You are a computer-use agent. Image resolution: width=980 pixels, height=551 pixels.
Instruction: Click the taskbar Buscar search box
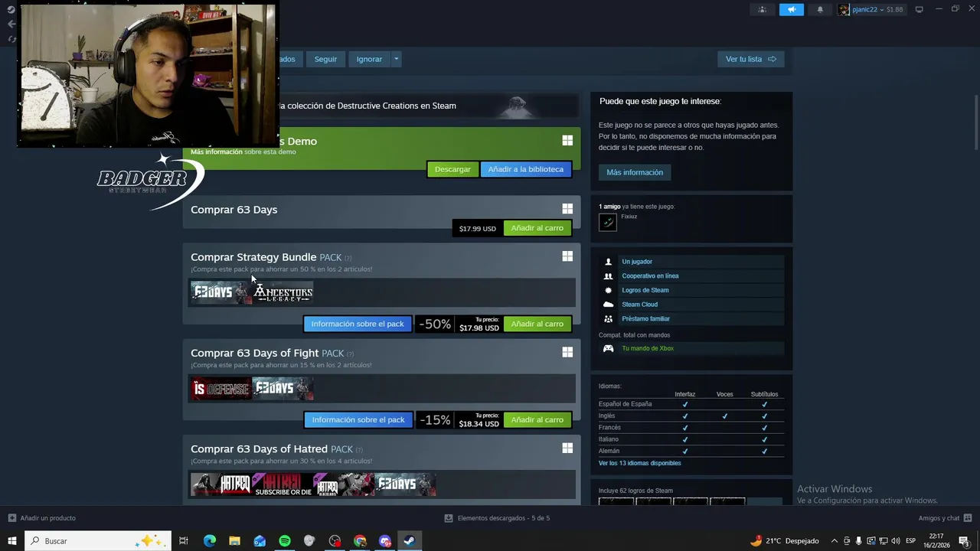tap(97, 541)
